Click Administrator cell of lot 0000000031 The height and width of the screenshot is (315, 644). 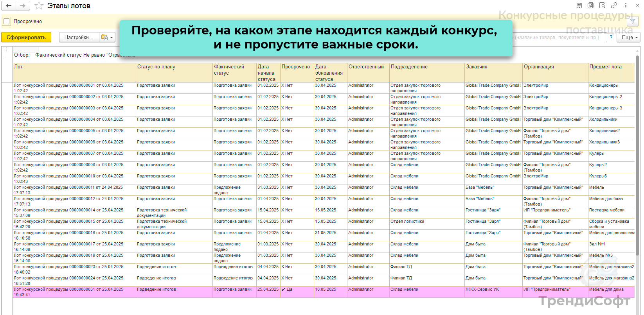pyautogui.click(x=368, y=292)
